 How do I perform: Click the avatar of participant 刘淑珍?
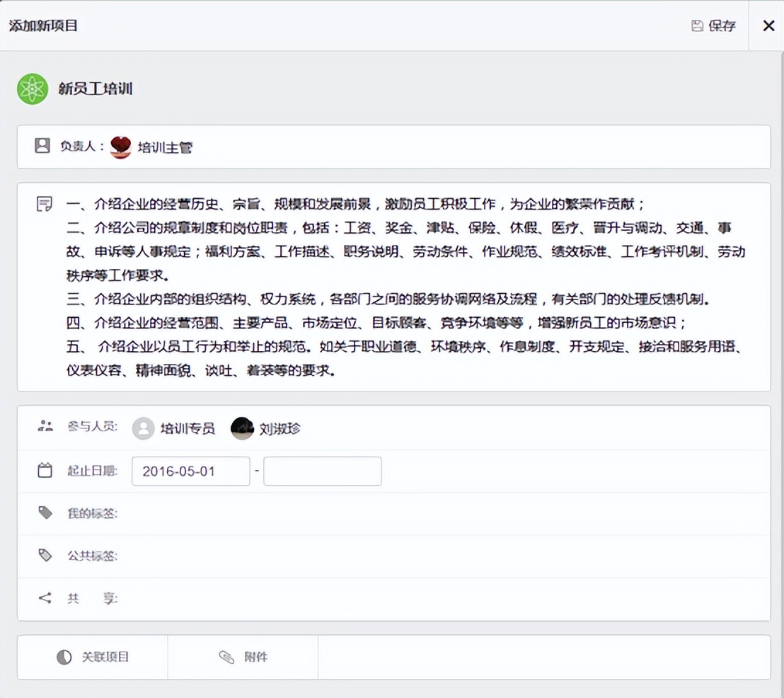[242, 428]
